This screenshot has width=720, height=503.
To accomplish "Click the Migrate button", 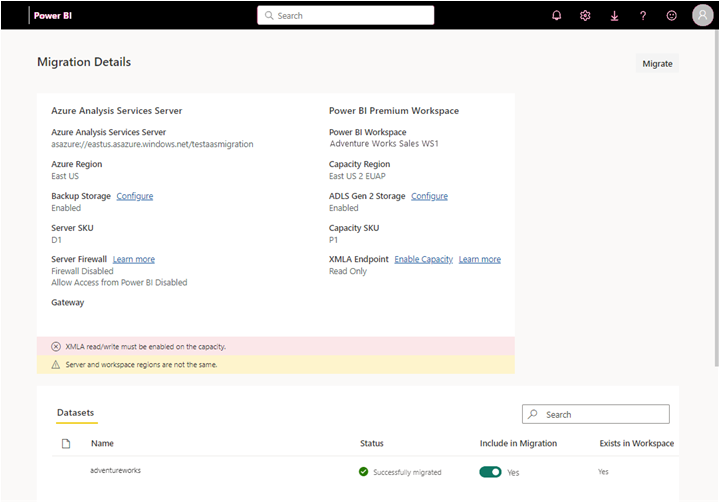I will (x=657, y=63).
